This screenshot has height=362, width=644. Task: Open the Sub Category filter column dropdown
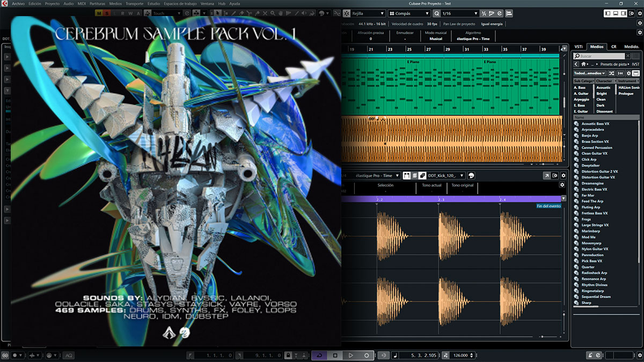click(584, 81)
